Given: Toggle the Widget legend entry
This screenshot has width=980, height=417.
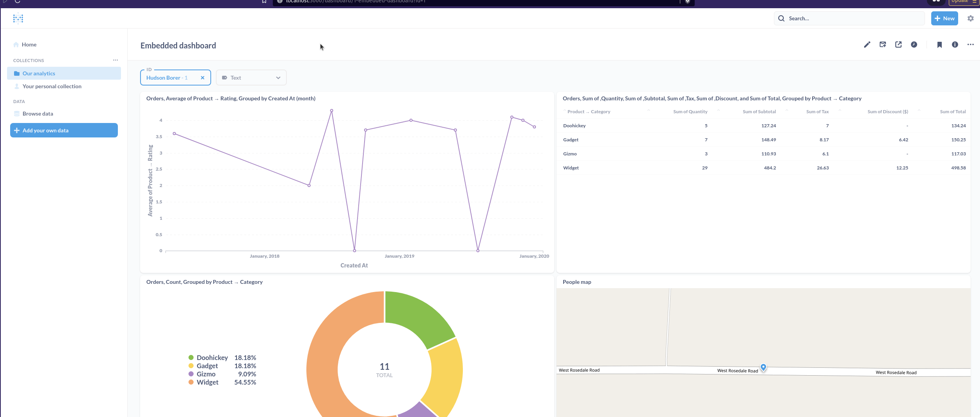Looking at the screenshot, I should [x=207, y=382].
